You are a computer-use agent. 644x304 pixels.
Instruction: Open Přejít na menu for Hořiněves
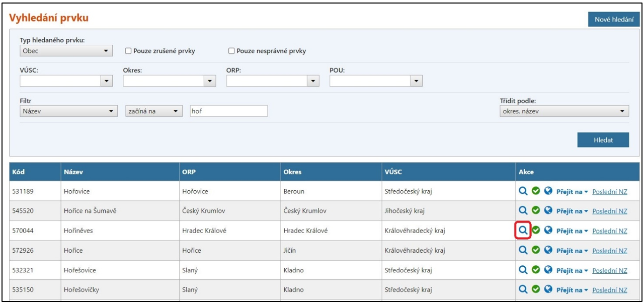(x=572, y=231)
